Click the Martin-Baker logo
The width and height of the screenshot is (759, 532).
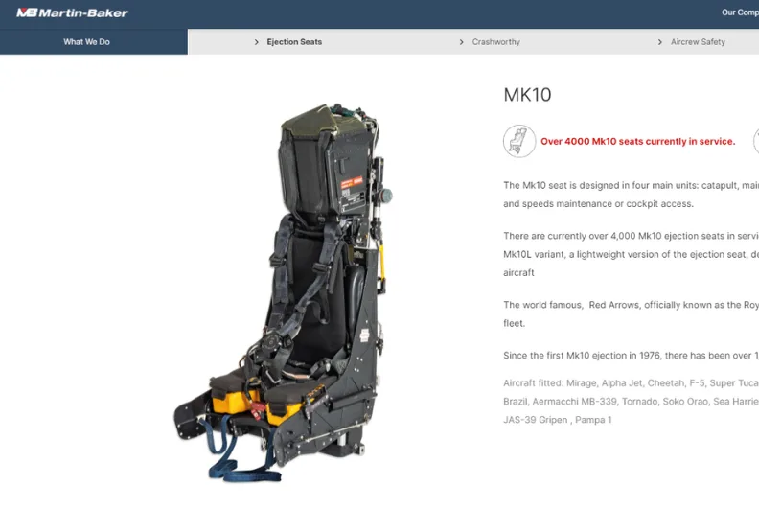[72, 12]
